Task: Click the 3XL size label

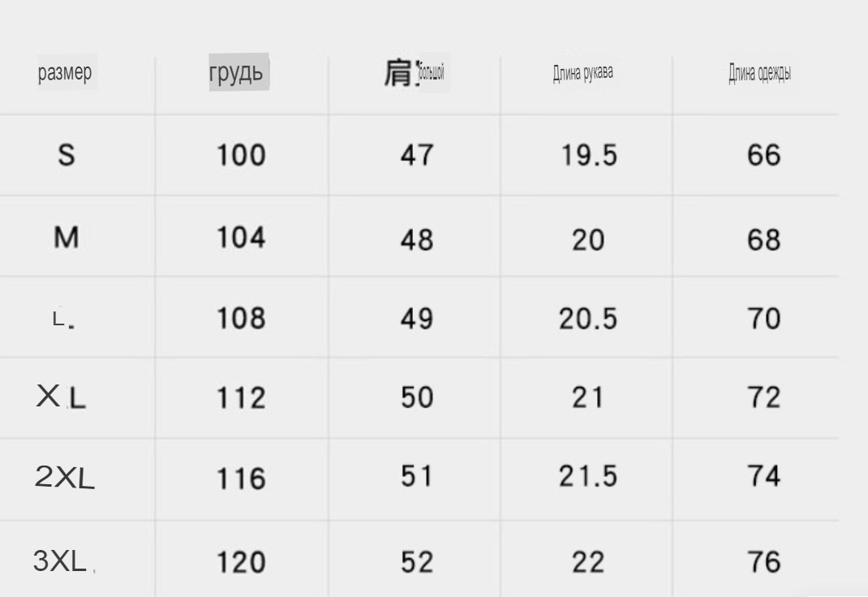Action: pyautogui.click(x=60, y=560)
